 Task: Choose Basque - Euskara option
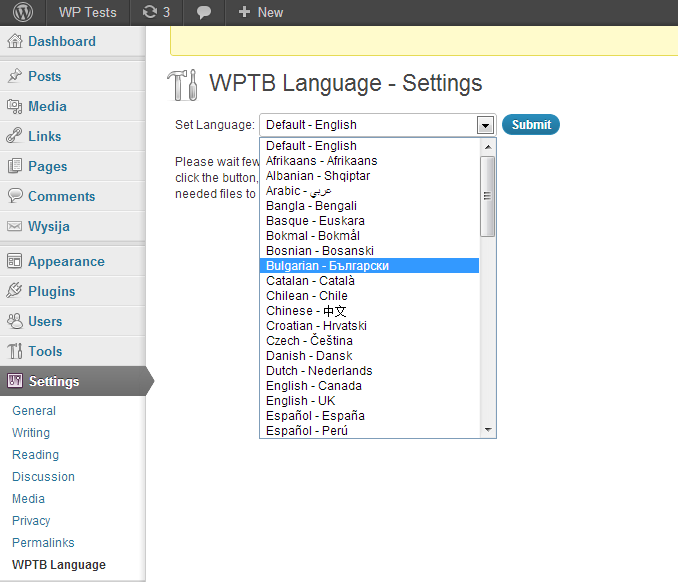click(369, 221)
